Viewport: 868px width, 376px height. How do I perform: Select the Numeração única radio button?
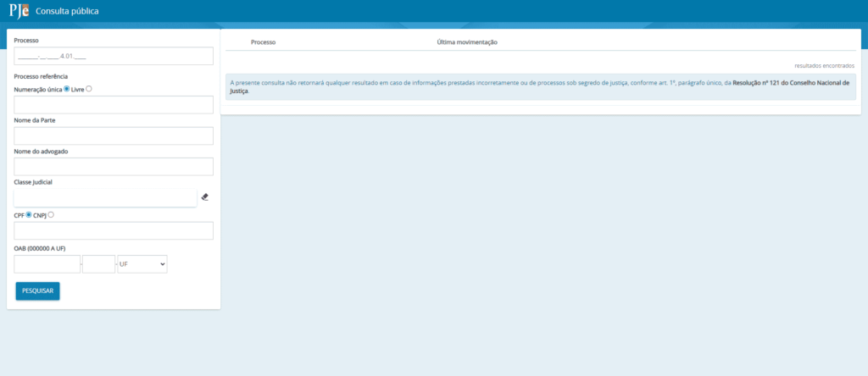[x=67, y=88]
